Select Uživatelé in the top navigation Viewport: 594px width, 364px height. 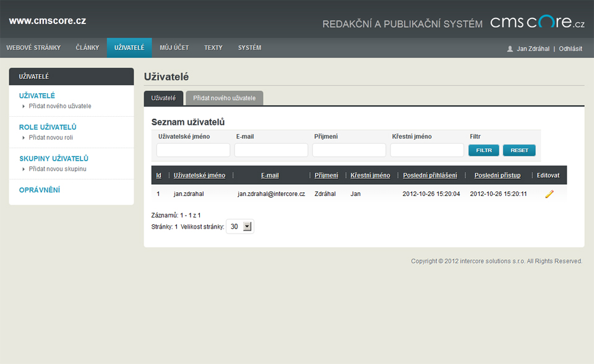pos(129,48)
